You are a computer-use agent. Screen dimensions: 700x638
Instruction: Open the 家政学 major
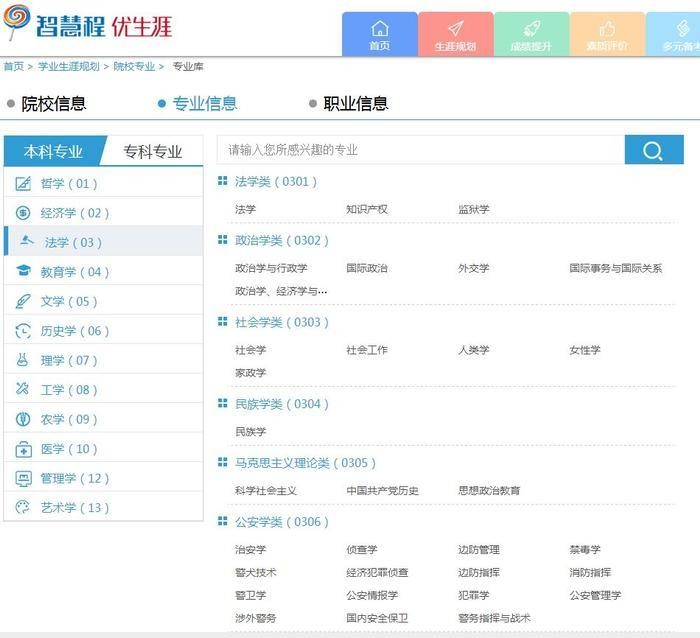point(250,372)
